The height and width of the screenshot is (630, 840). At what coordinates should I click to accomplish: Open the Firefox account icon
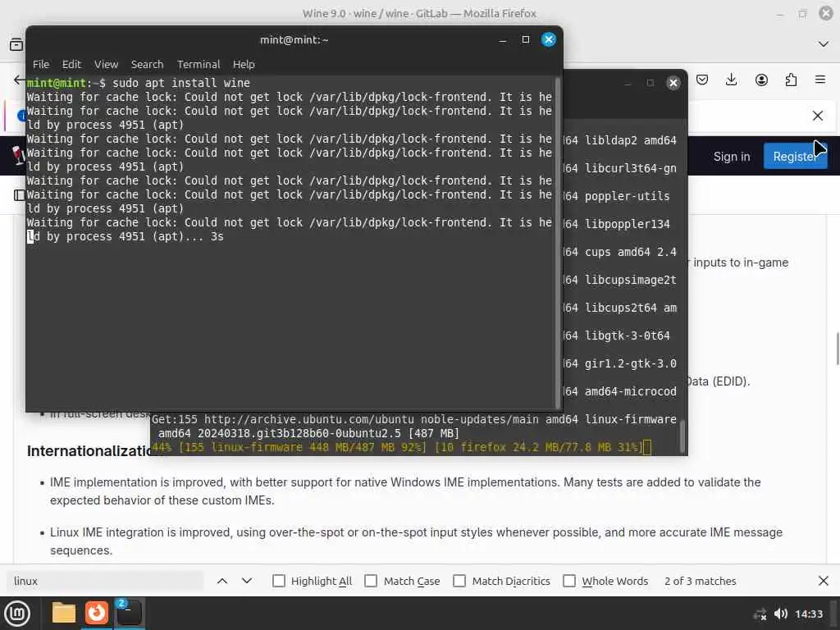[x=761, y=80]
